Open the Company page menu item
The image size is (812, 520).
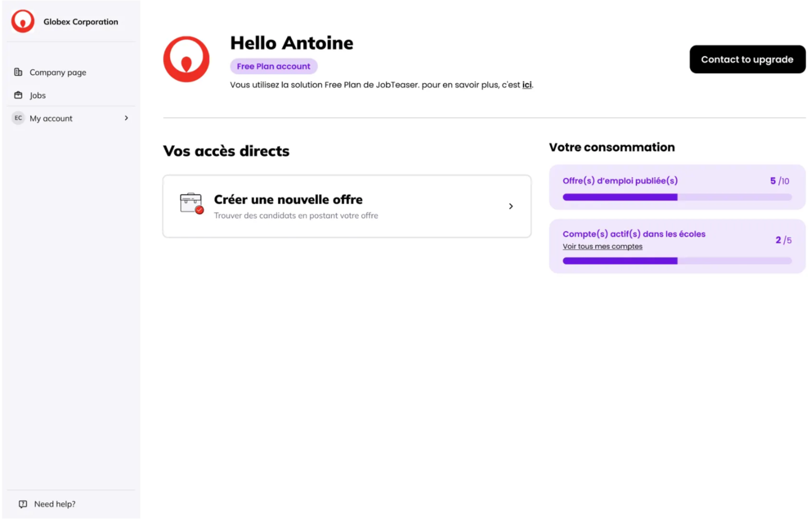[58, 73]
